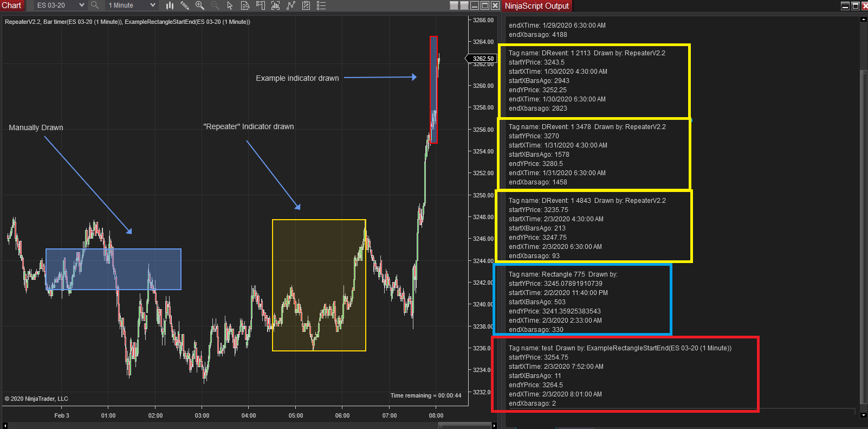Viewport: 868px width, 429px height.
Task: Click the 'Feb 3' time axis label
Action: click(x=62, y=415)
